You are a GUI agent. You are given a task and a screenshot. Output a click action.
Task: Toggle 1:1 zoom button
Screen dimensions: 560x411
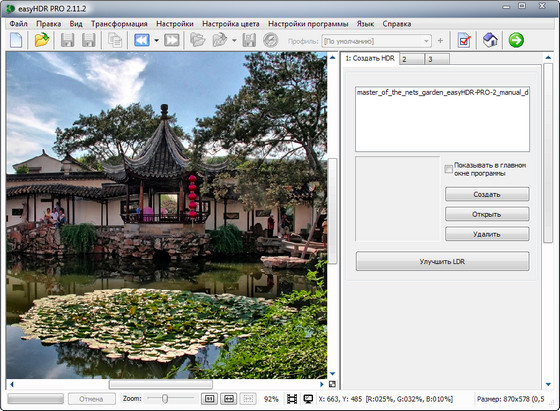(209, 399)
